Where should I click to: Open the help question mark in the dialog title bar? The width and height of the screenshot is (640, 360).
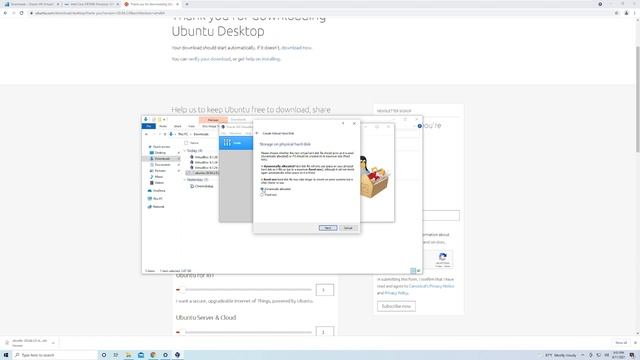coord(343,123)
